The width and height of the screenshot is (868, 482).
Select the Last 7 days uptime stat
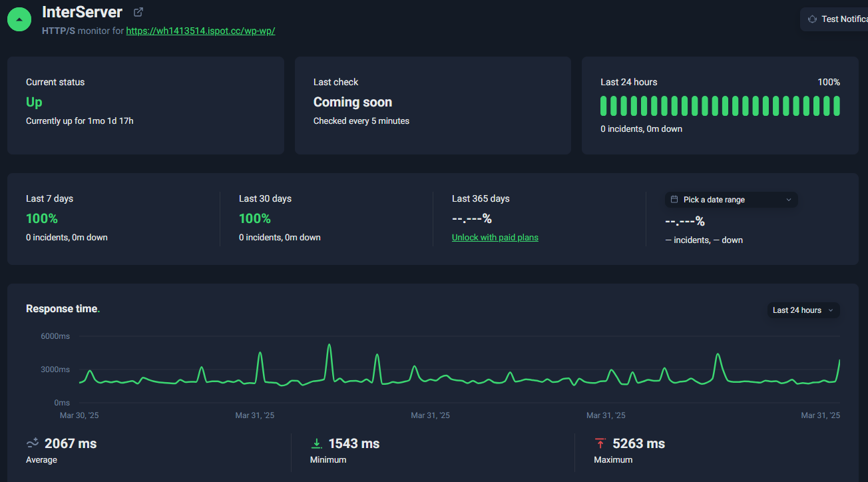[x=42, y=218]
